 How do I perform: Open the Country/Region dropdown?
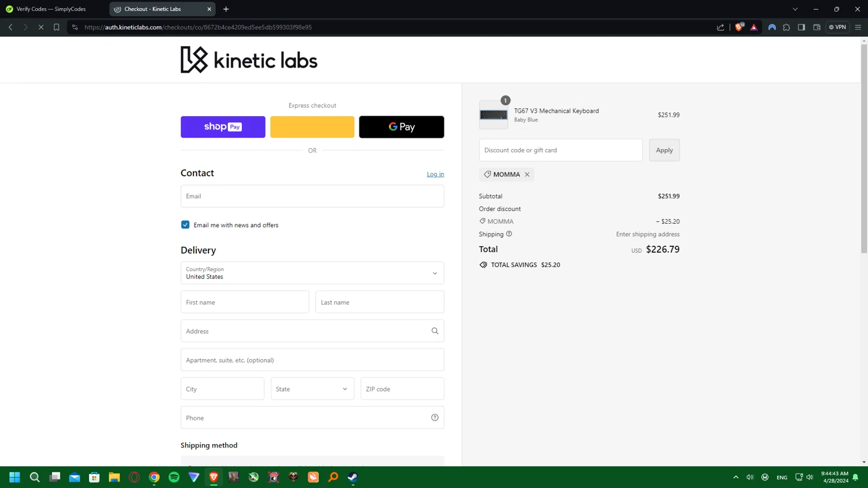[x=312, y=273]
